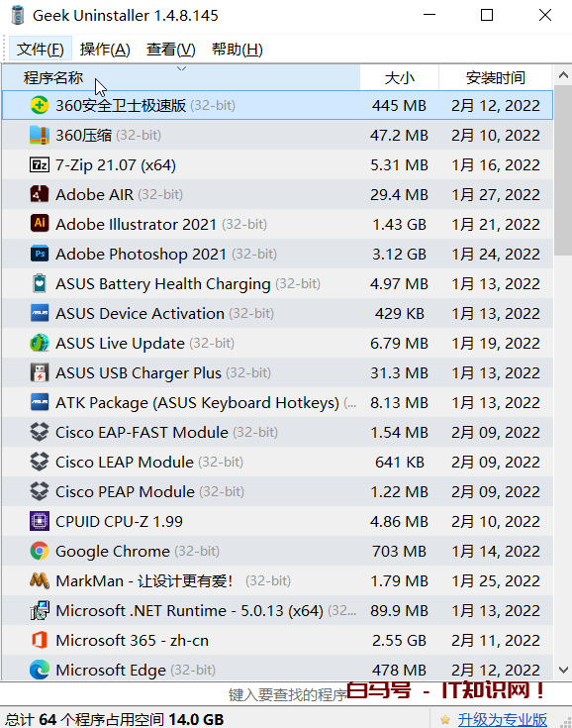Select the 360安全卫士极速版 row name

click(121, 105)
